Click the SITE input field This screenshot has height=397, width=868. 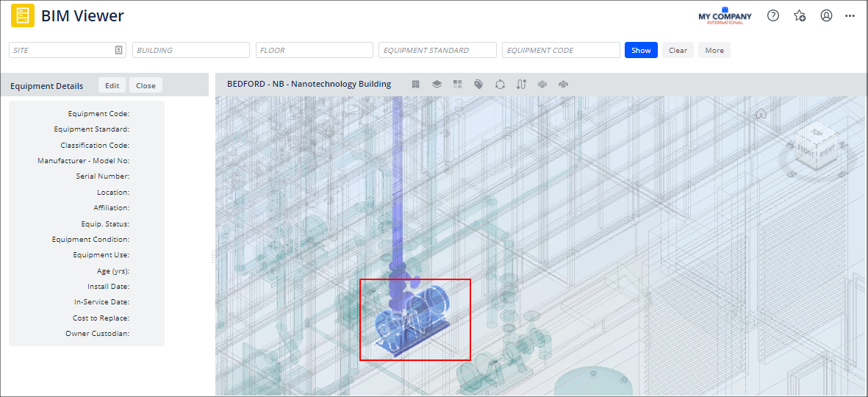tap(68, 50)
